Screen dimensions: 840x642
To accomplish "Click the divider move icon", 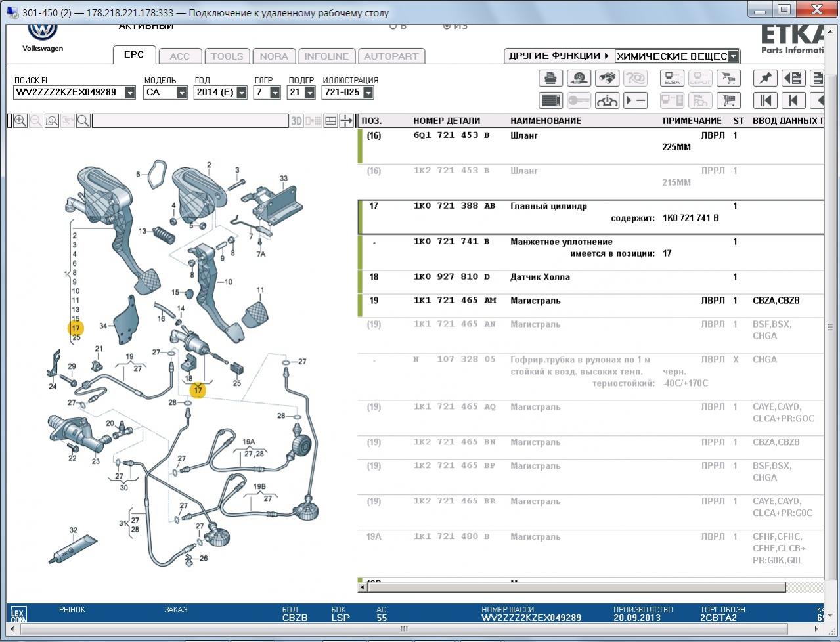I will coord(346,121).
